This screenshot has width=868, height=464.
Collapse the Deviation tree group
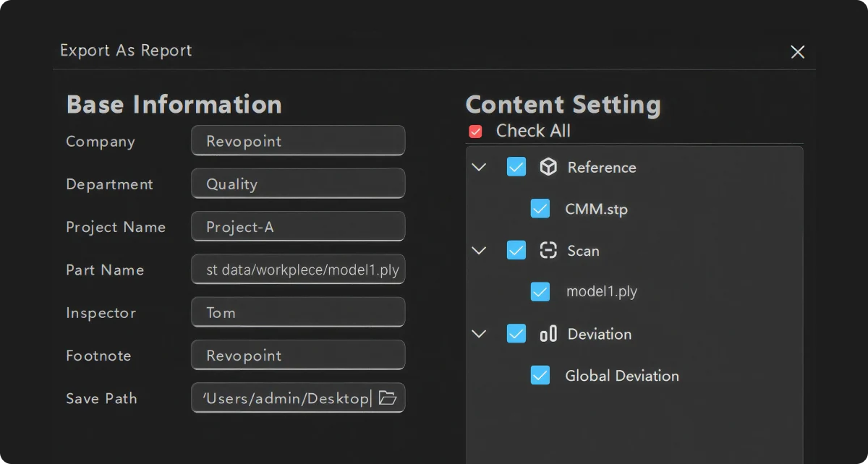click(x=479, y=334)
